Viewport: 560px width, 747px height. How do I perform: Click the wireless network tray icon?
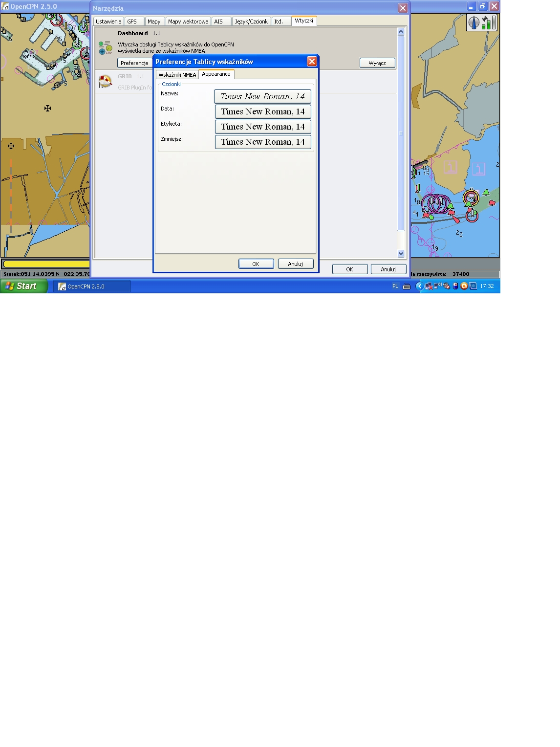pos(438,286)
